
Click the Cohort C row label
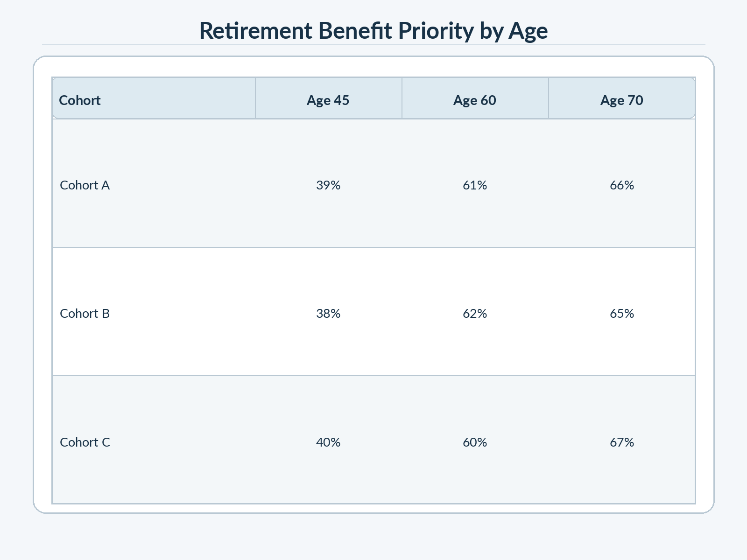pos(85,442)
